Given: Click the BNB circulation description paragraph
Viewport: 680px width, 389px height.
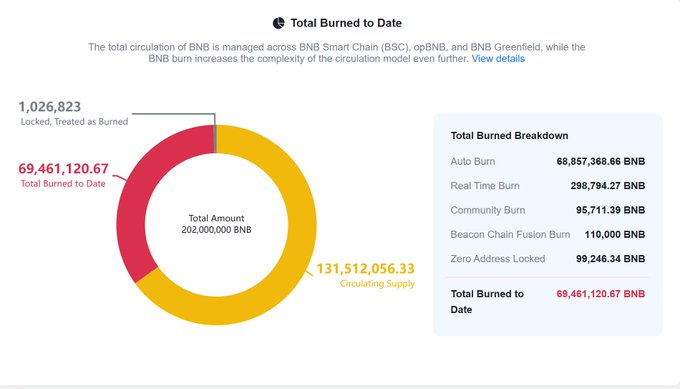Looking at the screenshot, I should point(337,53).
